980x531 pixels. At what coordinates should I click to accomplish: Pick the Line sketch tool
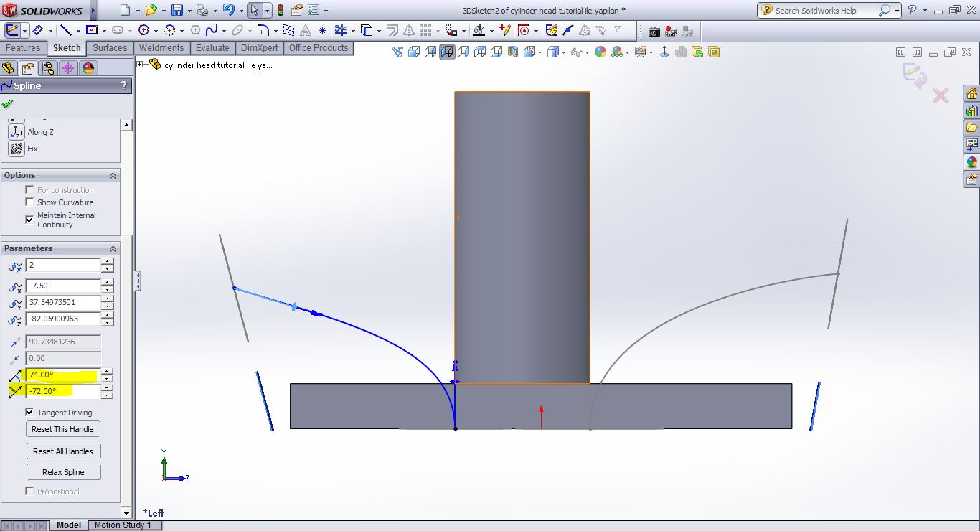[x=65, y=31]
